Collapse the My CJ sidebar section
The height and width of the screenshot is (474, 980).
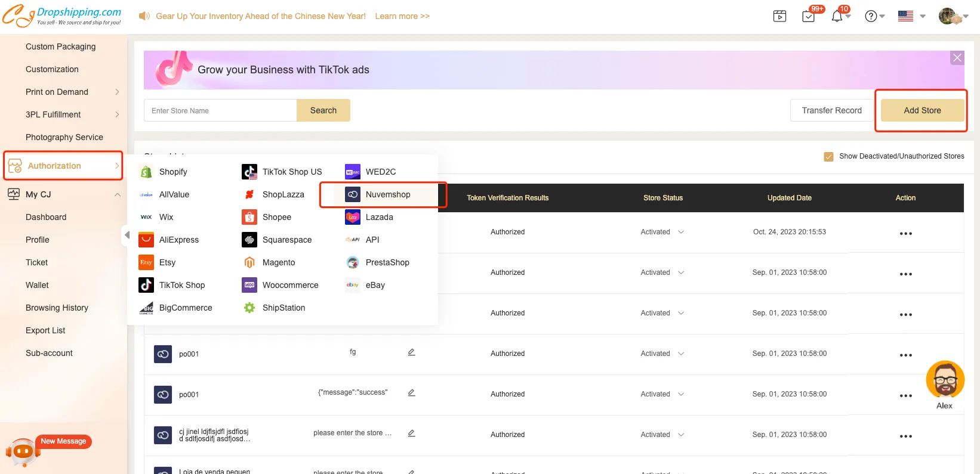pos(117,194)
